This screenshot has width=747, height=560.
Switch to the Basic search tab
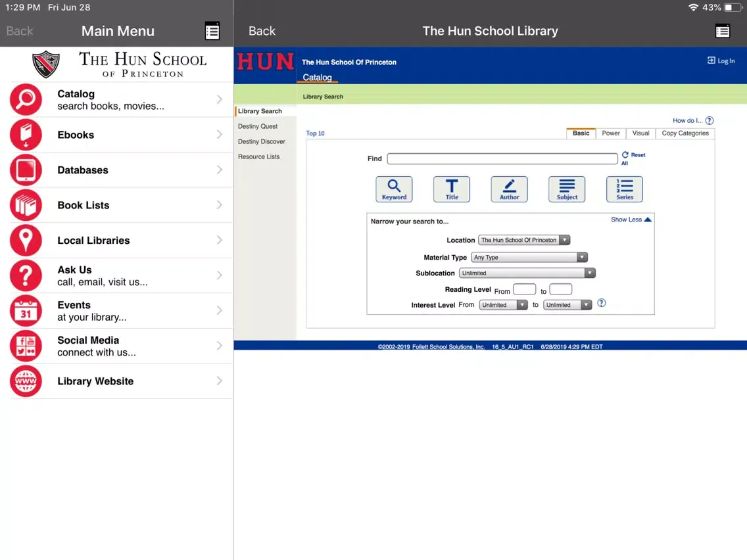point(581,133)
